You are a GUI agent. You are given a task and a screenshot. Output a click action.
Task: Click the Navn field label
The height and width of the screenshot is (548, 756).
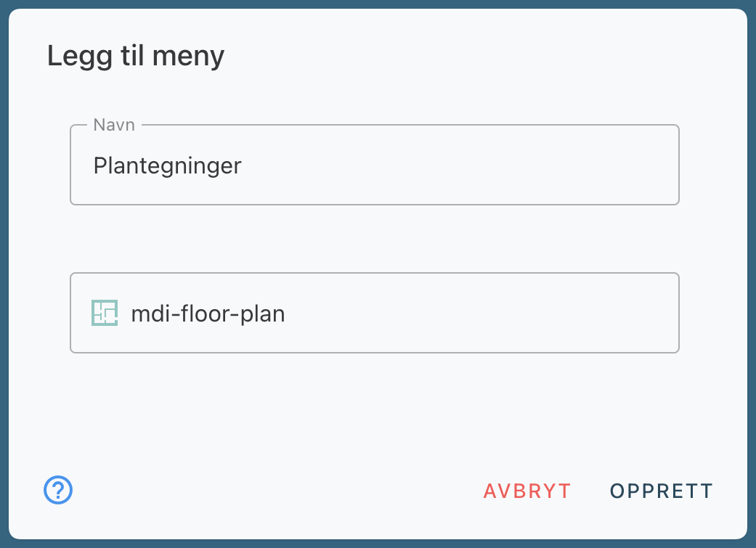coord(114,125)
